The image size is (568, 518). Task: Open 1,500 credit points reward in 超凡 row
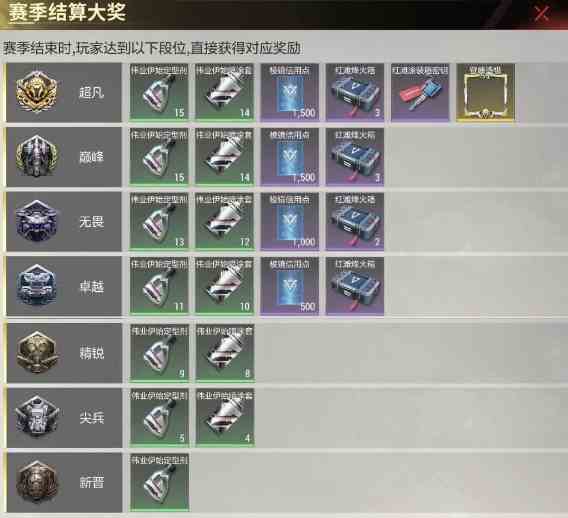[290, 93]
